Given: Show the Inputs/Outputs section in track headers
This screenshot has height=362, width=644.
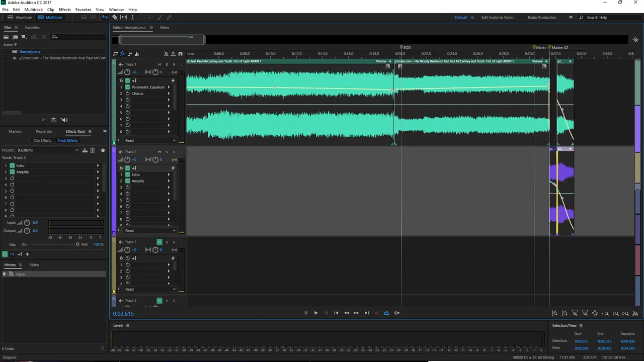Looking at the screenshot, I should (115, 54).
